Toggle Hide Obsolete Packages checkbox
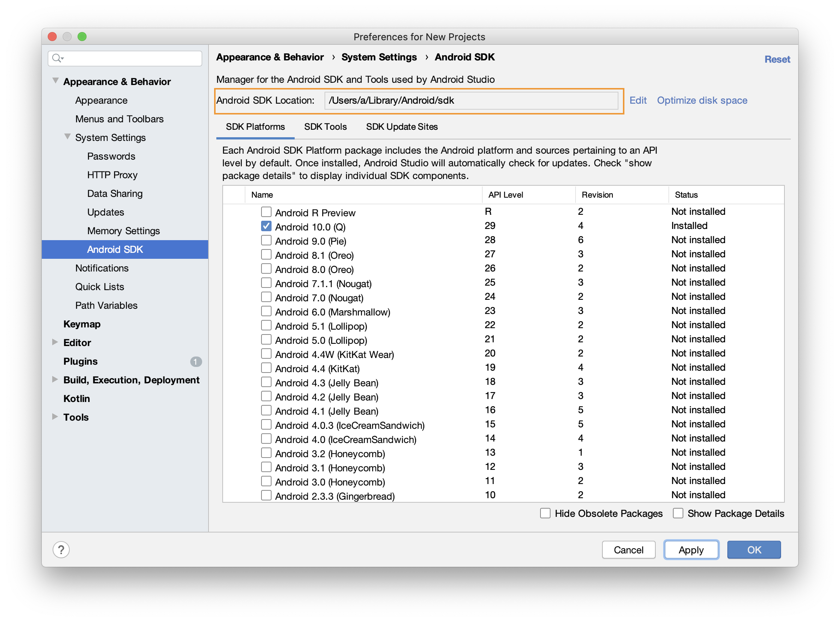The image size is (840, 622). coord(545,513)
